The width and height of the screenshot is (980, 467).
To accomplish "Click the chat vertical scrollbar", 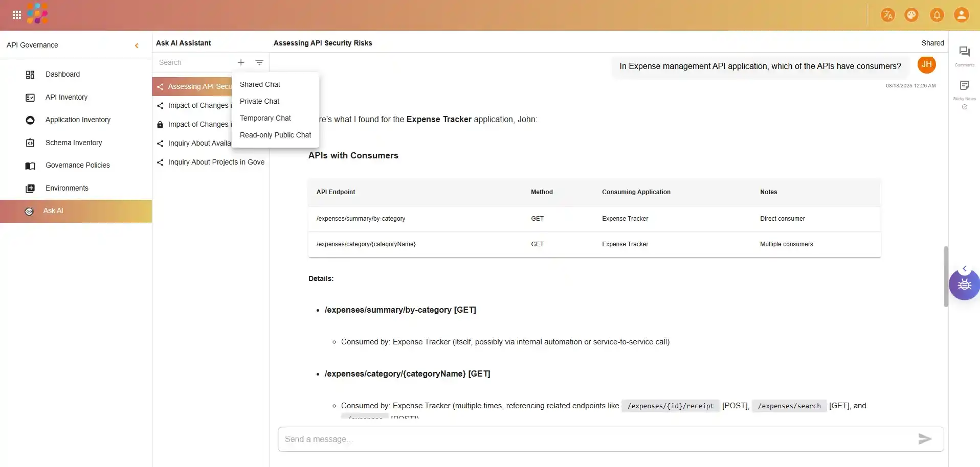I will (946, 276).
